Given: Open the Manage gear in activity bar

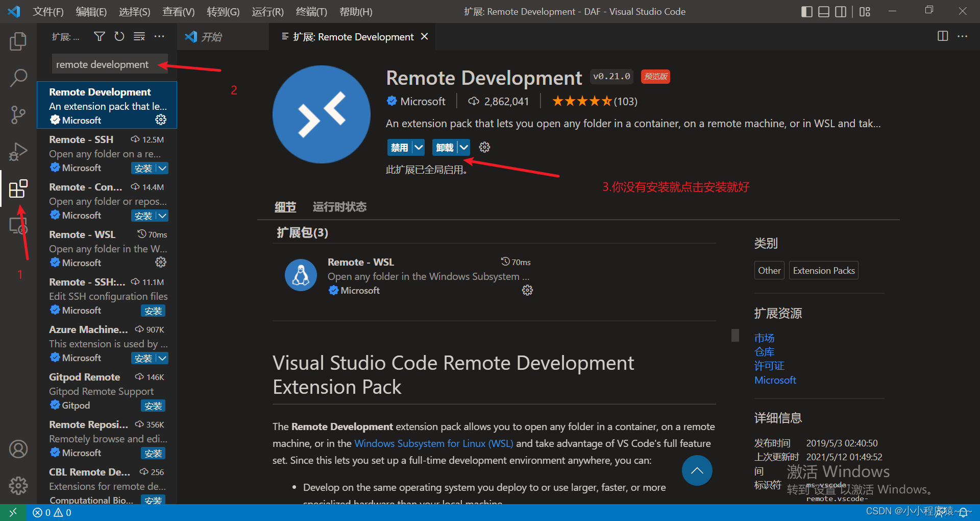Looking at the screenshot, I should 18,486.
